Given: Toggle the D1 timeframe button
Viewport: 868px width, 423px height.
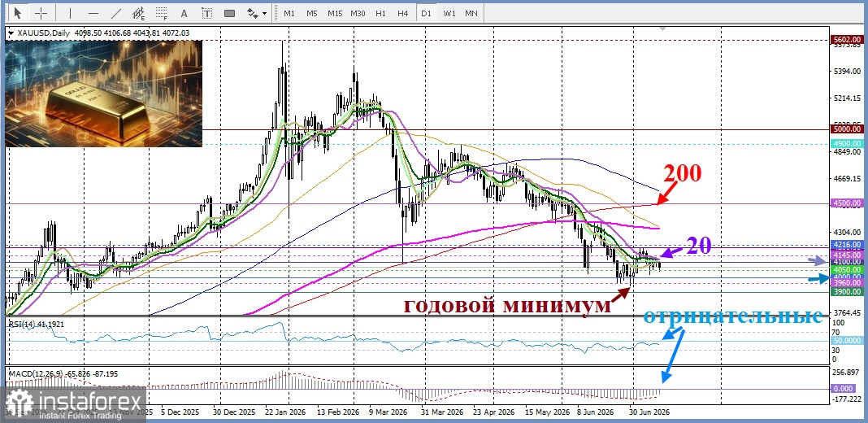Looking at the screenshot, I should click(426, 13).
